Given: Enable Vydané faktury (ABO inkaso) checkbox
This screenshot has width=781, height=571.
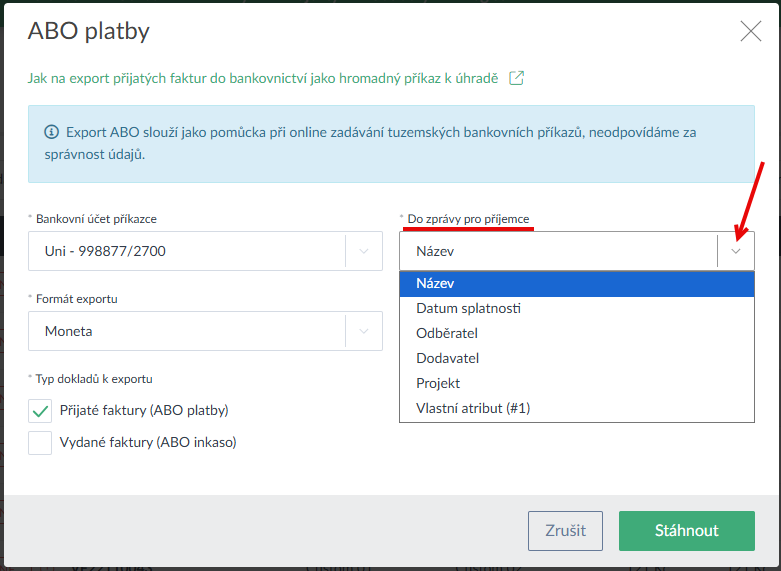Looking at the screenshot, I should [x=40, y=442].
